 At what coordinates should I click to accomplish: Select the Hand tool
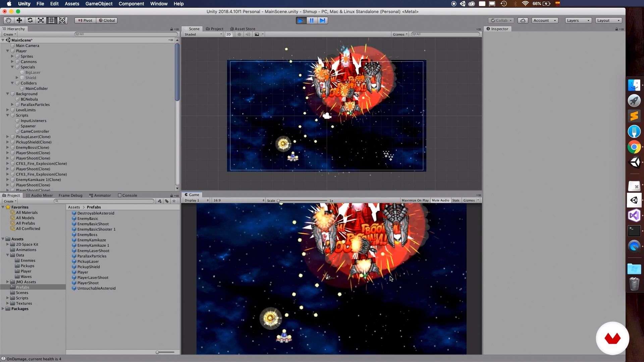tap(8, 20)
